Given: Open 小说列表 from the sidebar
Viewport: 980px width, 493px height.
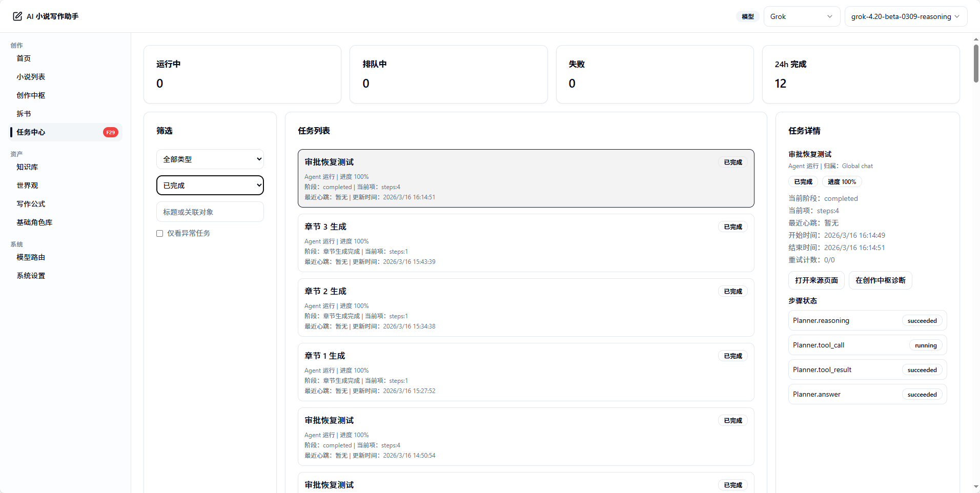Looking at the screenshot, I should coord(30,76).
